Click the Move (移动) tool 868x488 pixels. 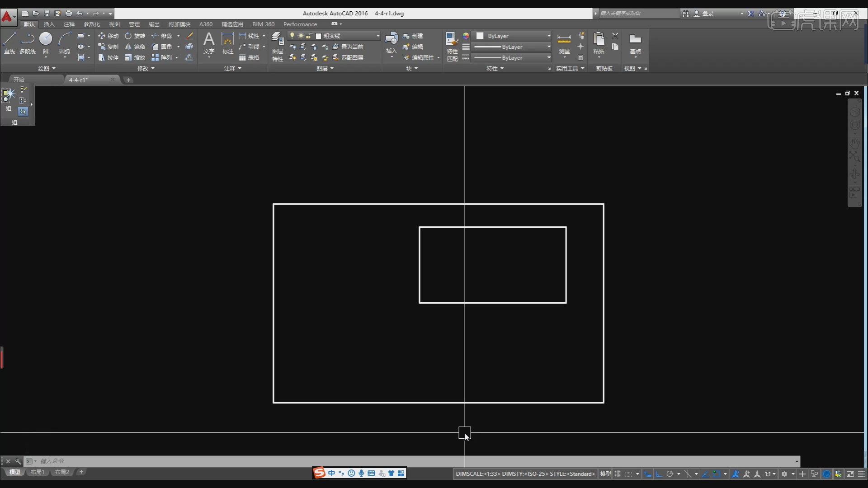pyautogui.click(x=108, y=36)
